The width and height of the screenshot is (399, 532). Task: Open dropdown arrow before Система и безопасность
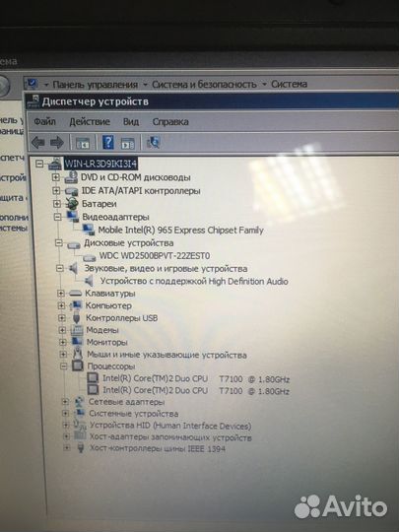pyautogui.click(x=145, y=85)
